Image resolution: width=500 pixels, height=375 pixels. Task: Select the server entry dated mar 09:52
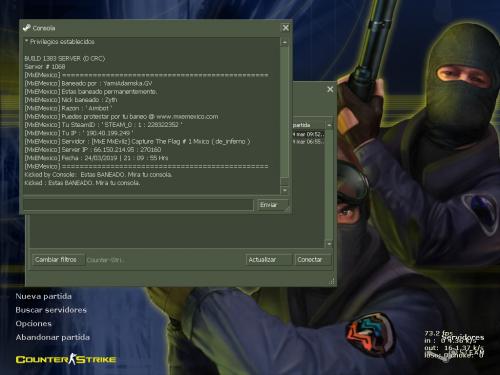[x=308, y=134]
